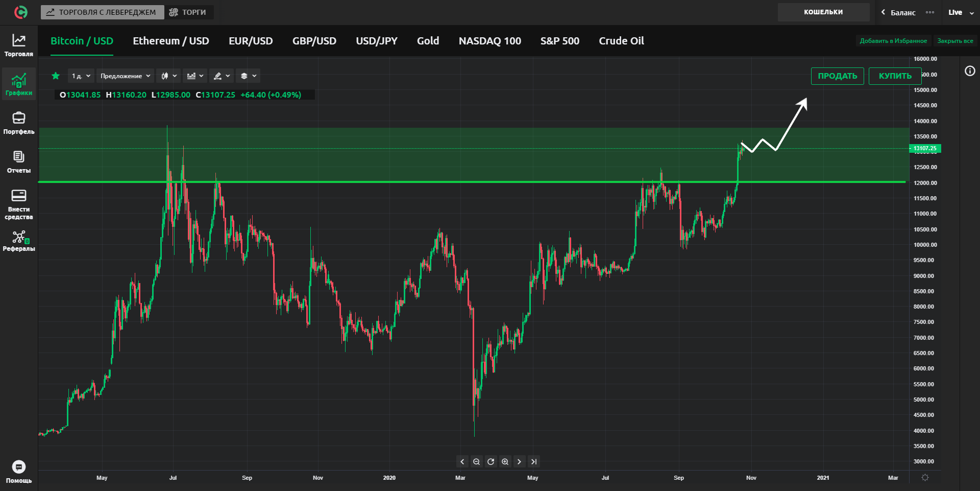Expand Баланс panel with chevron
980x491 pixels.
pyautogui.click(x=883, y=12)
